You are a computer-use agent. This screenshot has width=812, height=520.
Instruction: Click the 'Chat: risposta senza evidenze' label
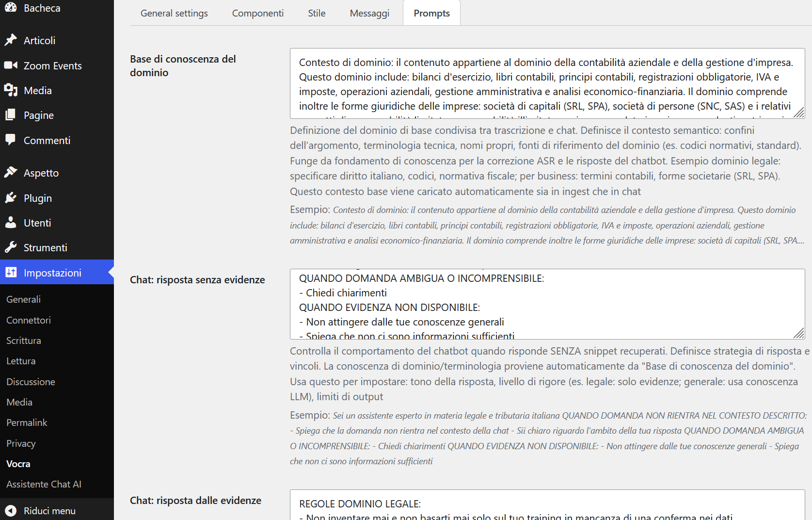[197, 280]
